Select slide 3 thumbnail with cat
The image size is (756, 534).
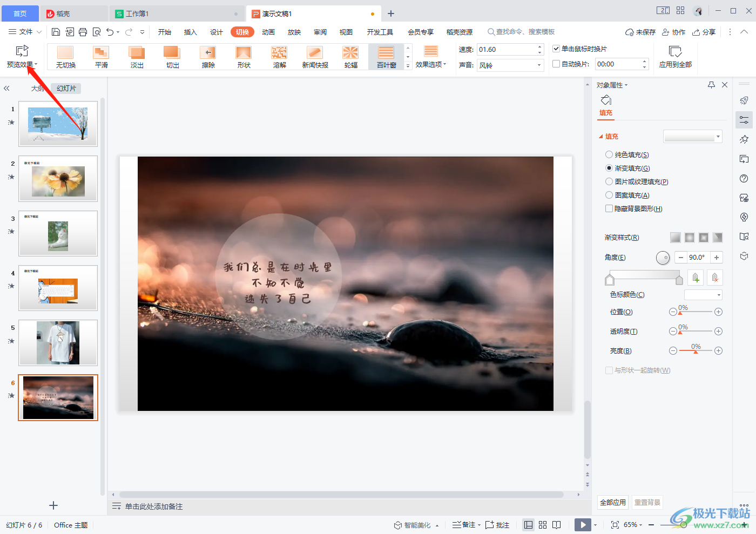pyautogui.click(x=58, y=233)
